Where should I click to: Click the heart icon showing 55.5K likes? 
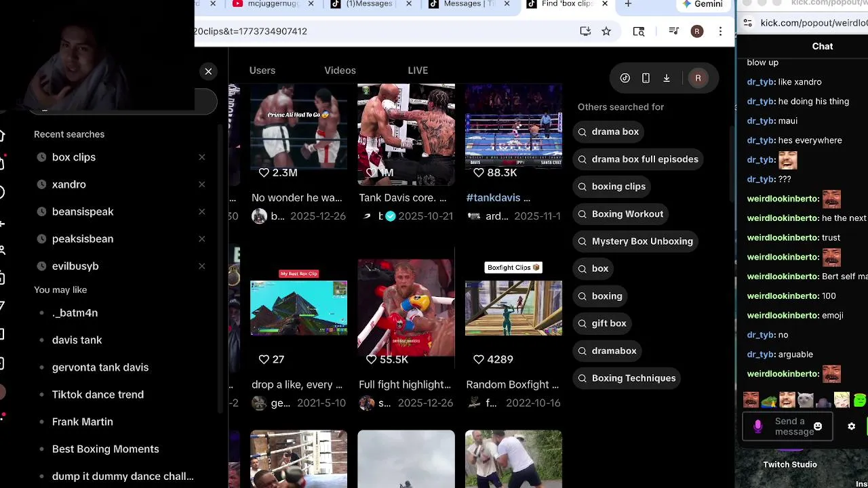371,359
